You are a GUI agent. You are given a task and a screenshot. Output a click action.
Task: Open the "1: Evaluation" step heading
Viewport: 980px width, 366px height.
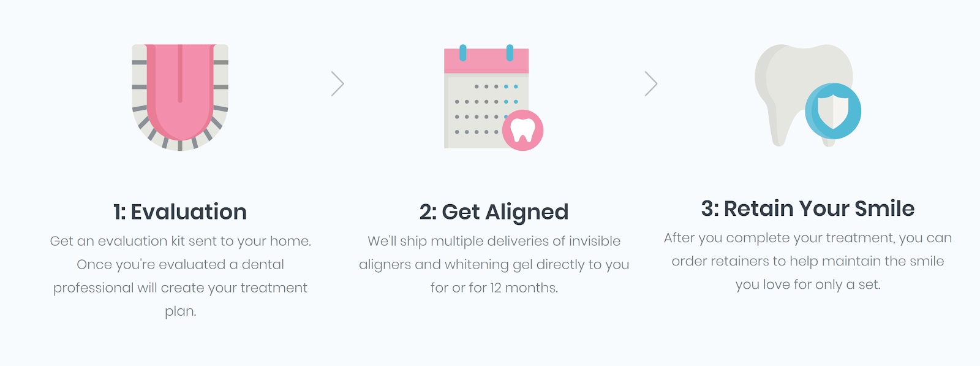pos(180,212)
